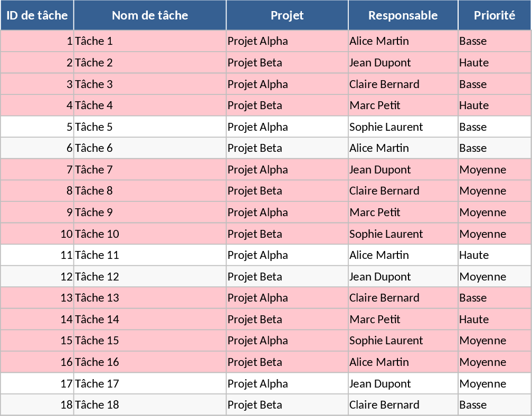Click the project cell in the Tâche 11 row
Viewport: 532px width, 416px height.
click(x=287, y=255)
